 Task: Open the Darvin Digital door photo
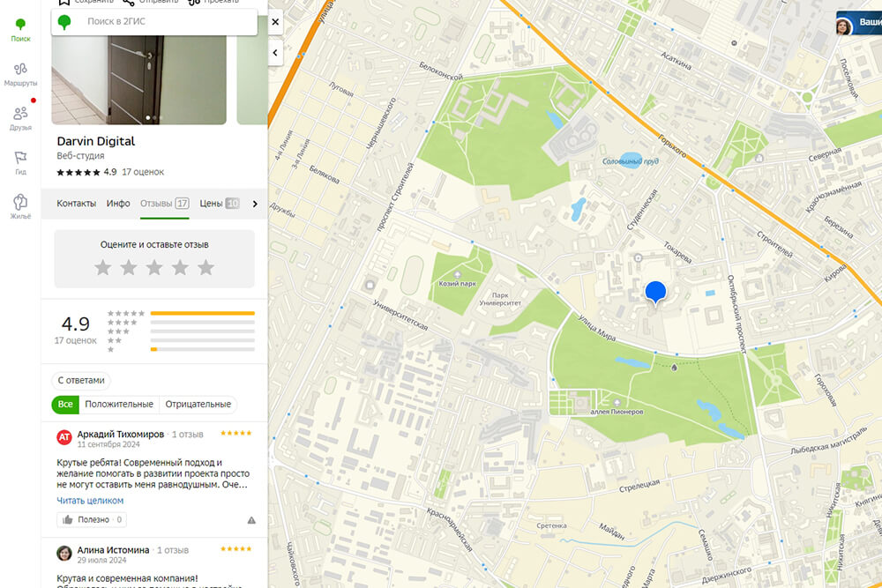point(139,79)
